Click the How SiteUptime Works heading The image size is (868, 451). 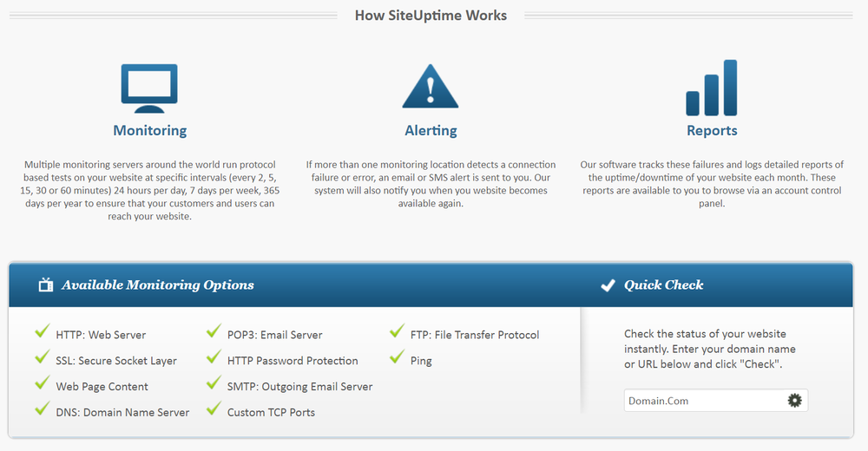(x=431, y=16)
